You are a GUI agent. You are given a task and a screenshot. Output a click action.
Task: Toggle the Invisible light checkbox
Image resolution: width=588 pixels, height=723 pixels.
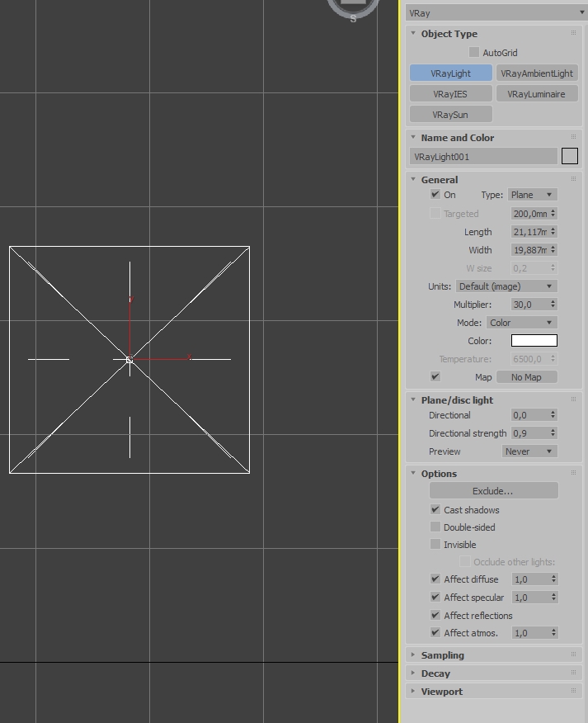(435, 545)
